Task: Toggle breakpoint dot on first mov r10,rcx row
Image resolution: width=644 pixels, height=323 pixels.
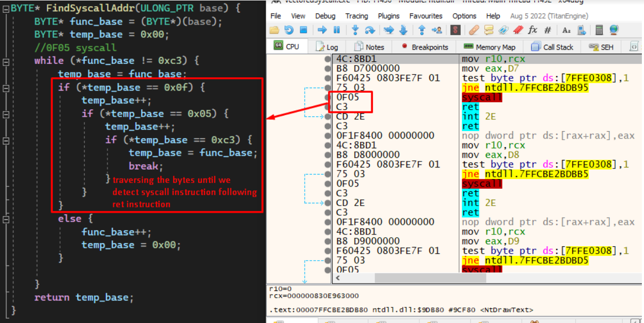Action: 328,59
